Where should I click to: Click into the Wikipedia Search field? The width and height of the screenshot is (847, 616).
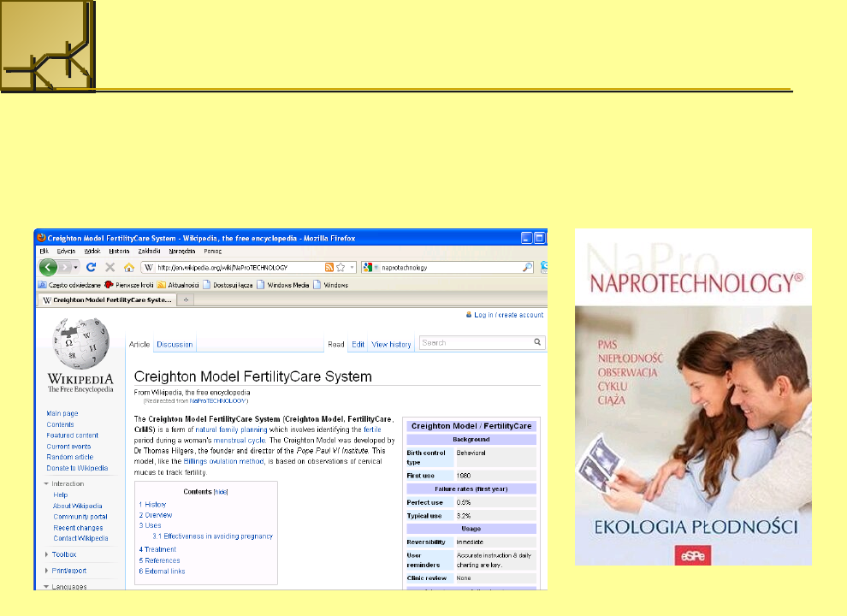475,342
